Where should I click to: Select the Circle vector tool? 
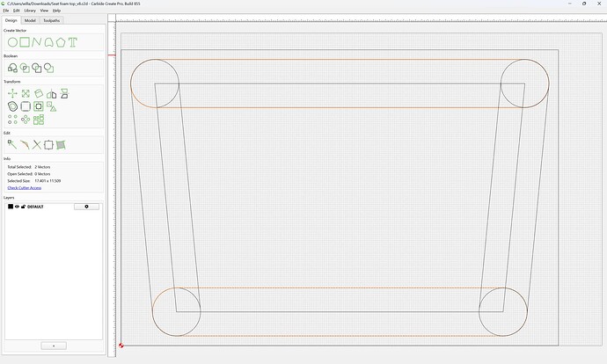point(12,42)
